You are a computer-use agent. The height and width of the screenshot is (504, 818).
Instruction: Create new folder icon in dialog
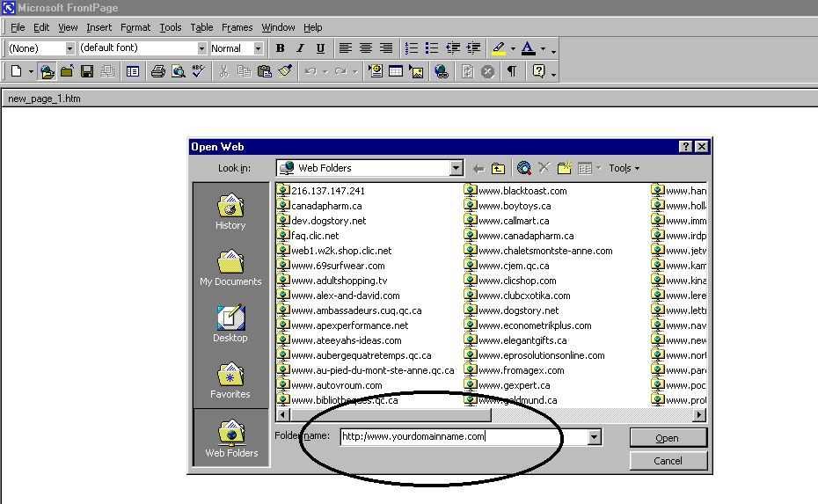point(565,168)
